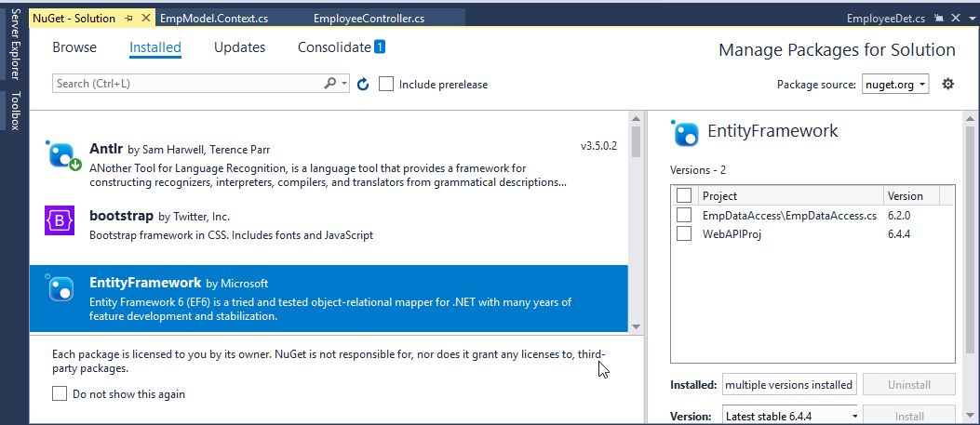Click EntityFramework icon in package list
The image size is (980, 425).
[60, 287]
